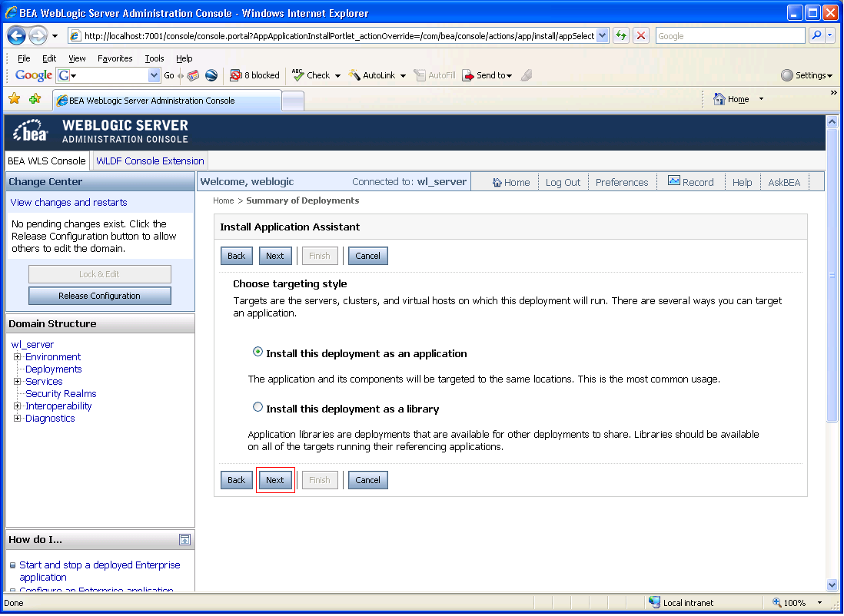Expand the Diagnostics tree node

coord(17,419)
